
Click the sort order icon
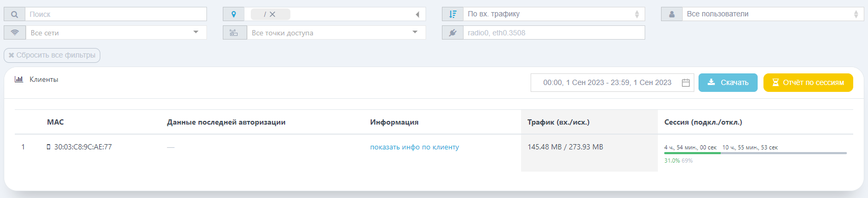pos(452,14)
